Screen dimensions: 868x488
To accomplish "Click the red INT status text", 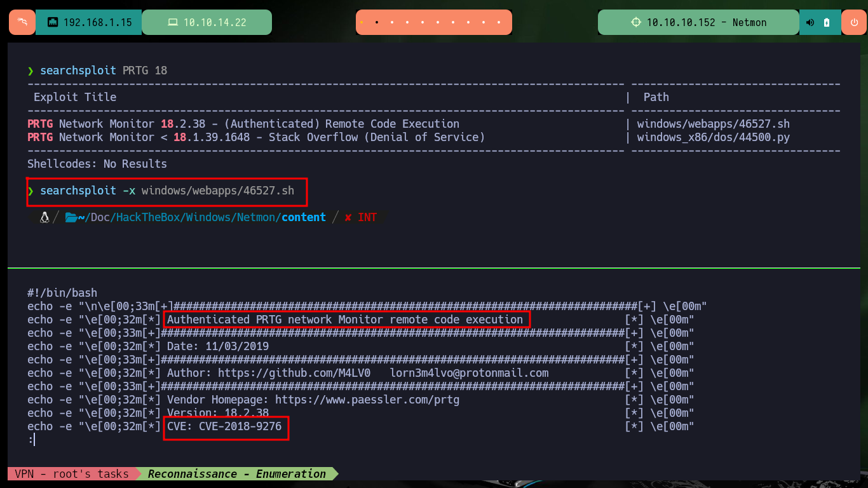I will (x=367, y=217).
